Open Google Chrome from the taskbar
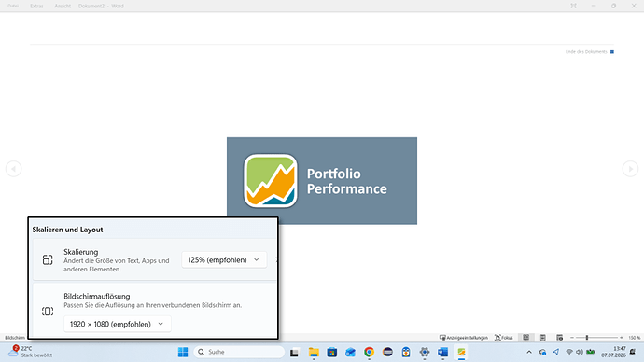This screenshot has height=362, width=644. [x=369, y=352]
